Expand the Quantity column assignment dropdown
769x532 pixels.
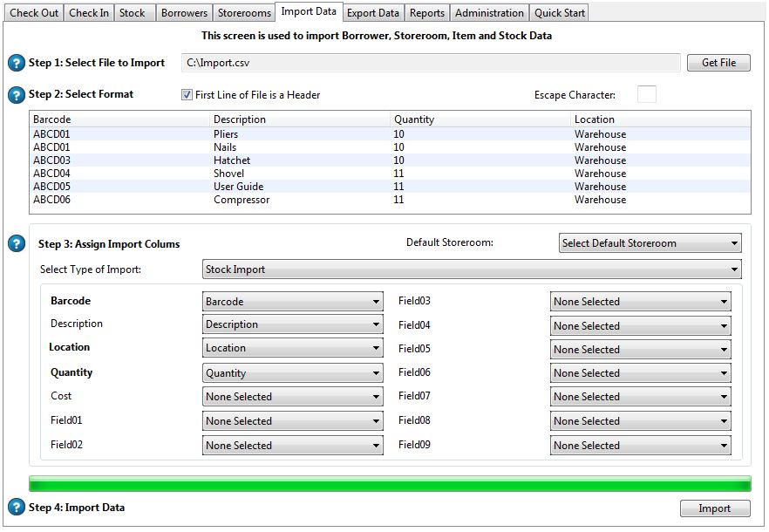click(x=292, y=373)
